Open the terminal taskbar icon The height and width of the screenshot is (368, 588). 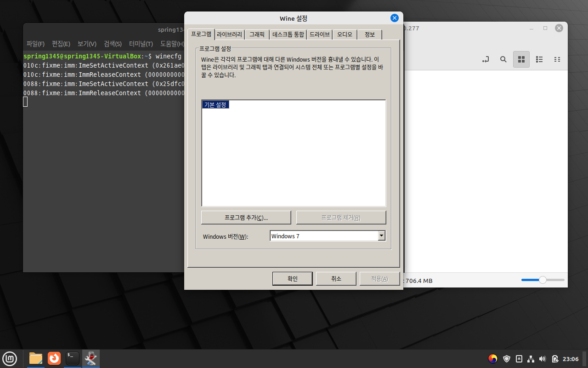(73, 358)
